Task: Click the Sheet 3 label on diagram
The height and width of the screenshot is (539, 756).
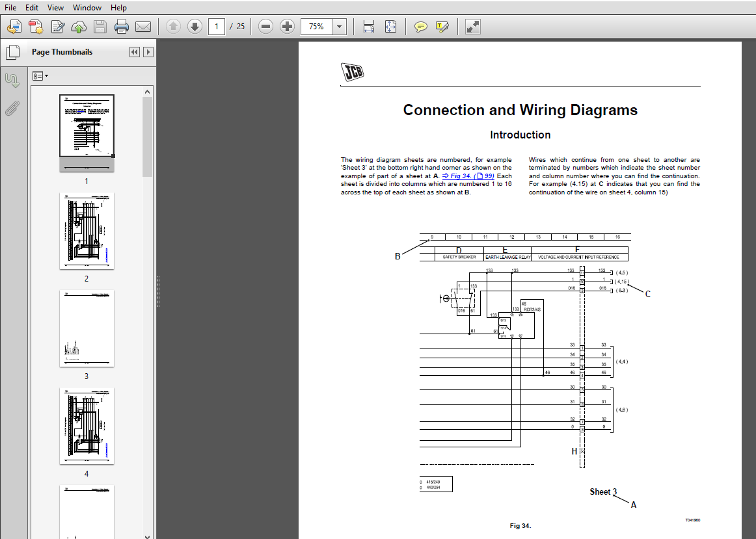Action: 603,492
